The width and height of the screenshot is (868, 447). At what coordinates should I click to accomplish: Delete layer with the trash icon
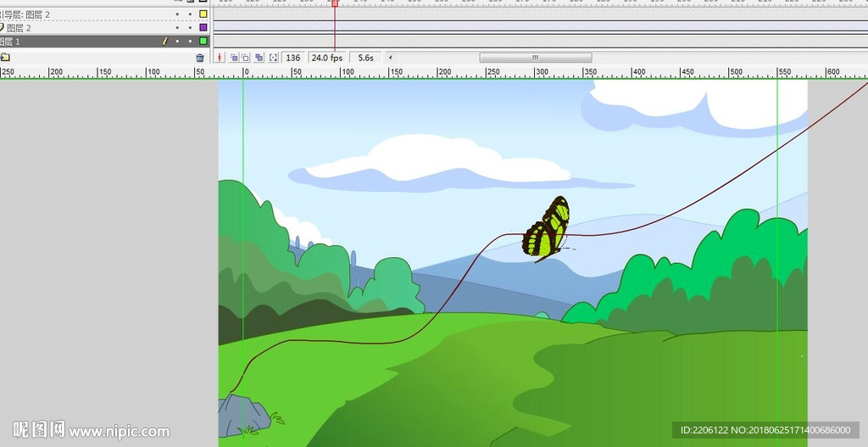pyautogui.click(x=200, y=58)
